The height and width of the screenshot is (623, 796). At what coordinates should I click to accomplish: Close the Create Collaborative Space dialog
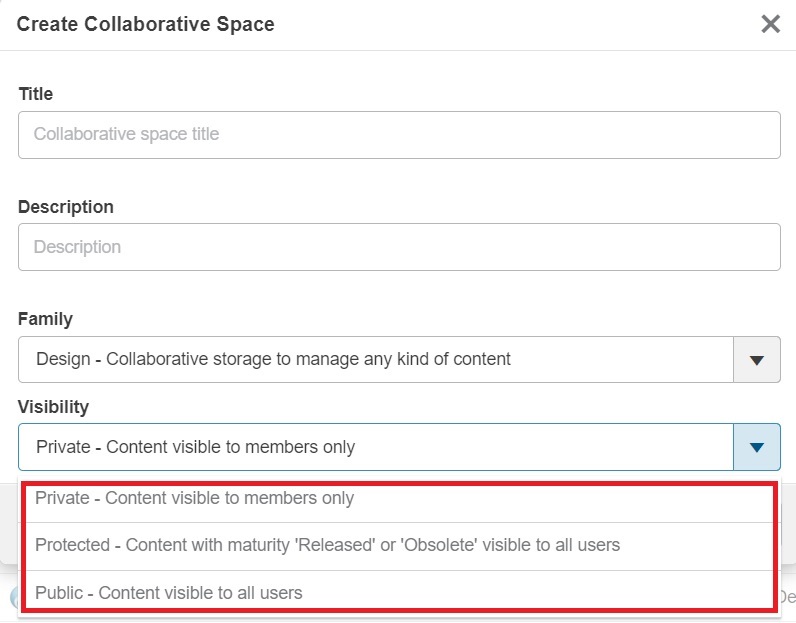(770, 24)
